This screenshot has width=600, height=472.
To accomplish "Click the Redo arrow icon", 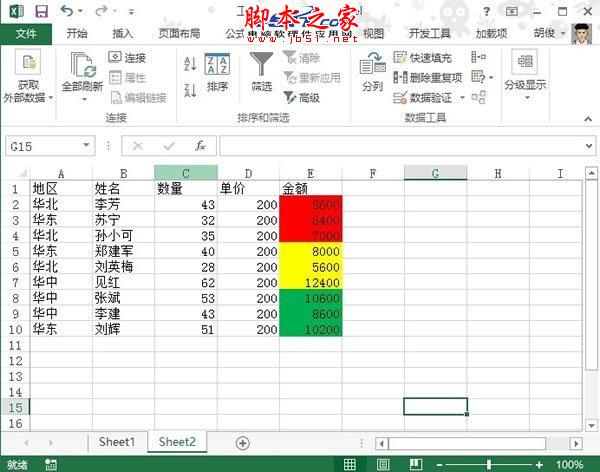I will [101, 11].
